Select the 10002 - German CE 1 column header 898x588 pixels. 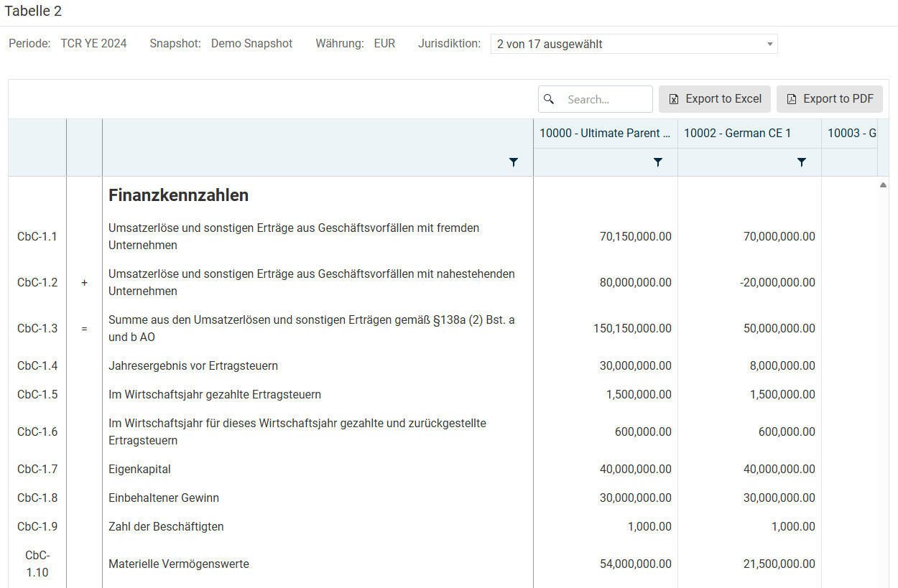pyautogui.click(x=737, y=133)
